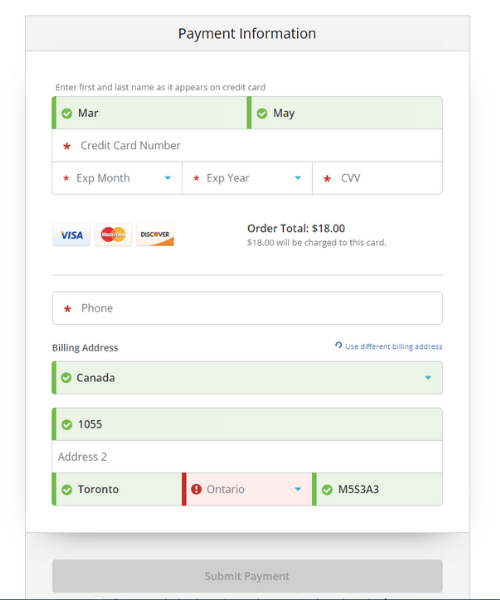Click the refresh icon by billing address link
This screenshot has height=600, width=500.
[x=339, y=345]
